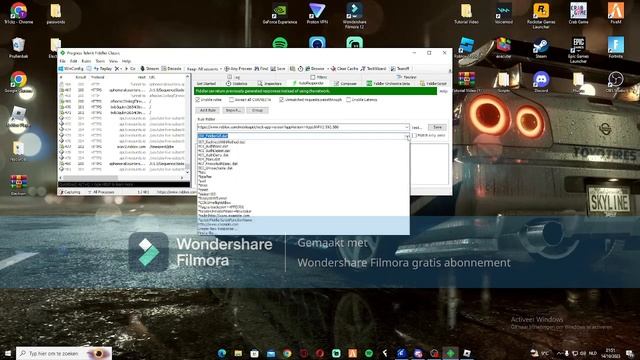Click the timer icon in Fiddler toolbar
Screen dimensions: 640x360
[300, 69]
